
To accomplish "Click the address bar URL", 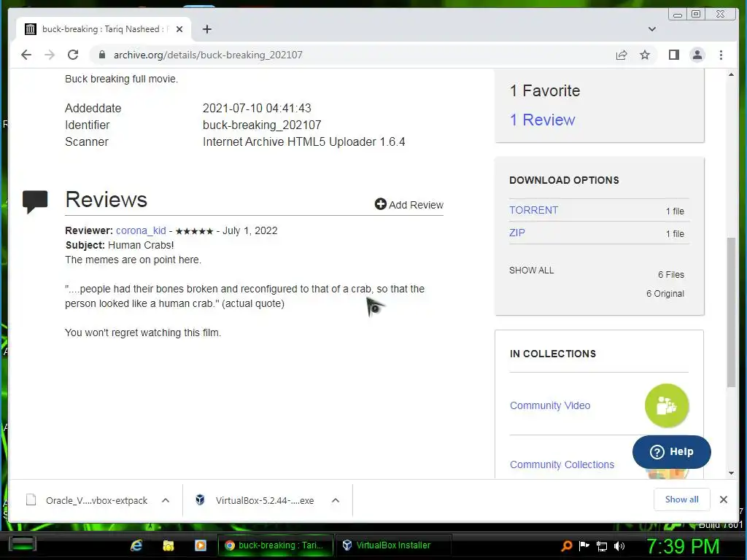I will click(x=208, y=55).
